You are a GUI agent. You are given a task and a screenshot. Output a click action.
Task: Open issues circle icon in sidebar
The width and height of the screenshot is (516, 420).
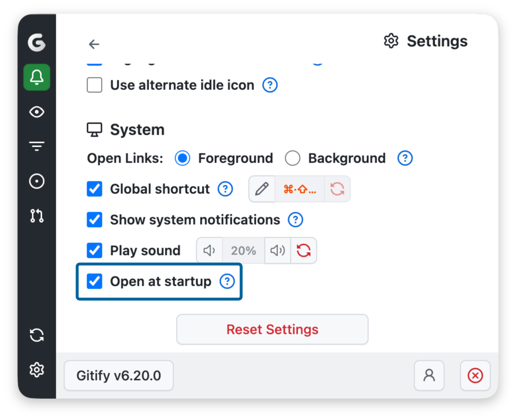(x=37, y=181)
